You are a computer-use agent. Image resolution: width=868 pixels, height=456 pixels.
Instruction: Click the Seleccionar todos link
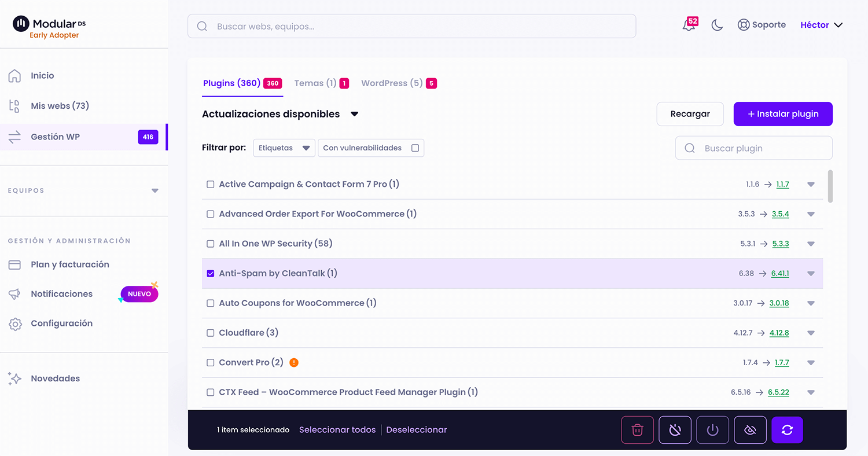pyautogui.click(x=337, y=430)
